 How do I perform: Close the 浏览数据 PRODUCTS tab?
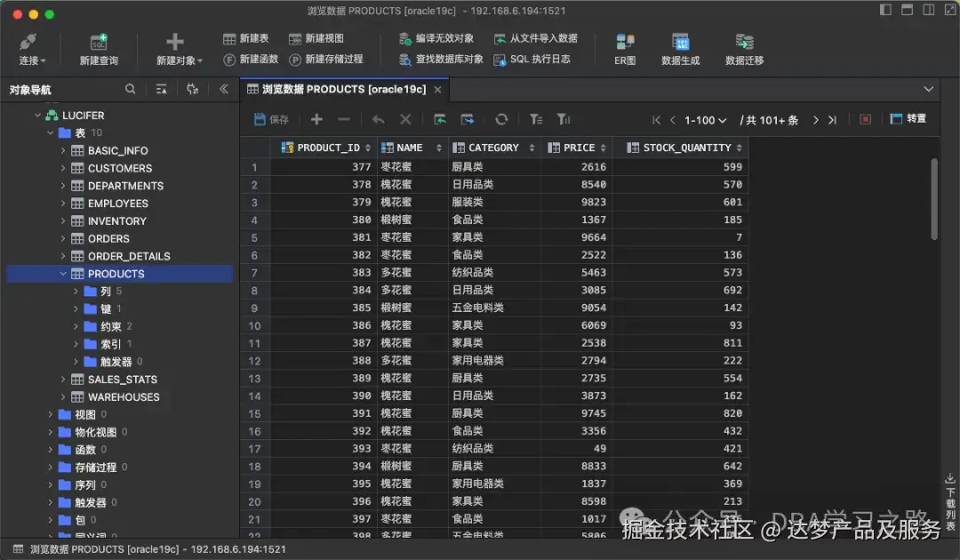click(437, 90)
